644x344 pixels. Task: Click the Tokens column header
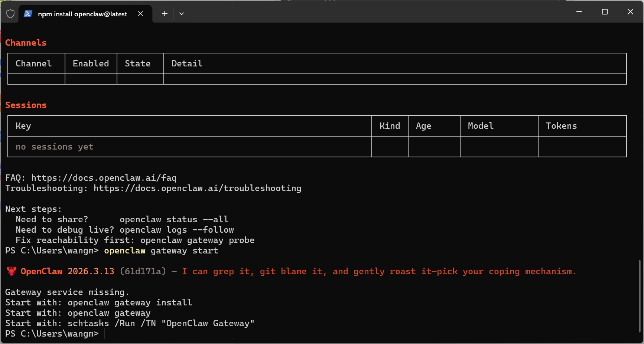point(561,126)
